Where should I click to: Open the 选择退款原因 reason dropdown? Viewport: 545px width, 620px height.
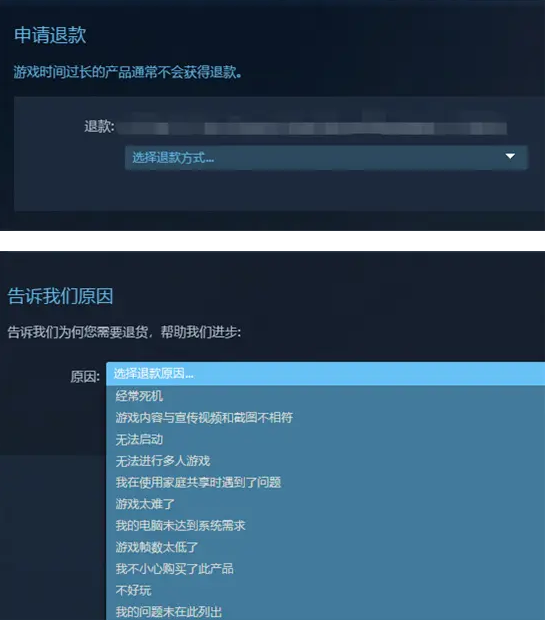325,374
